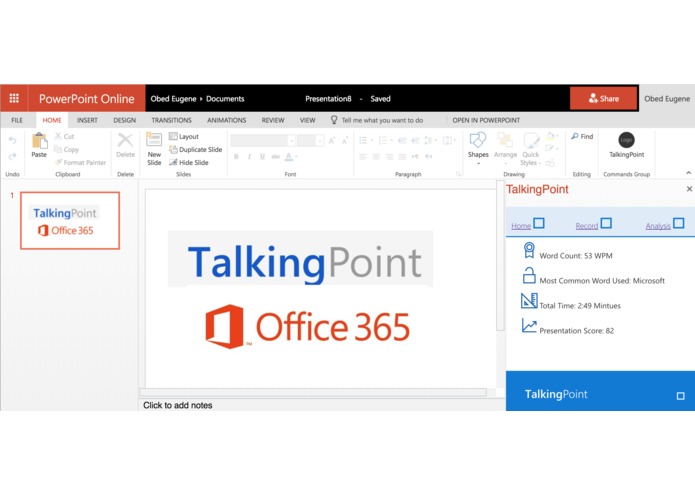Toggle Bold formatting
Image resolution: width=695 pixels, height=494 pixels.
[x=236, y=156]
